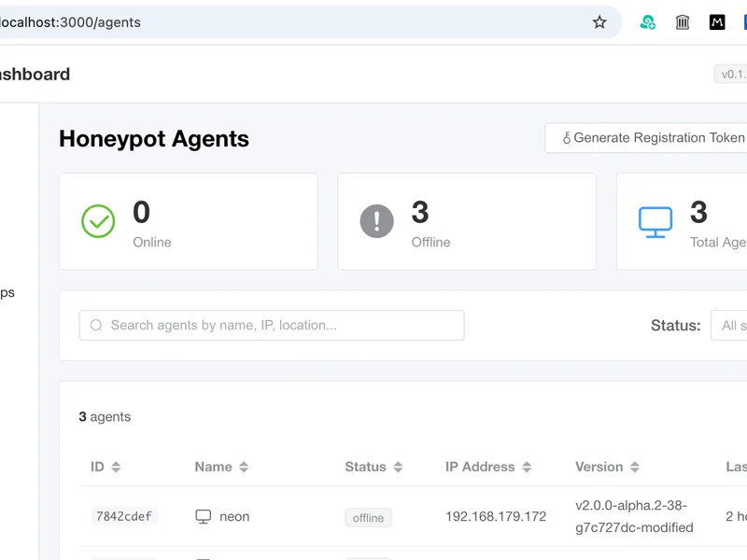Open the black M extension icon
The width and height of the screenshot is (747, 560).
[717, 21]
